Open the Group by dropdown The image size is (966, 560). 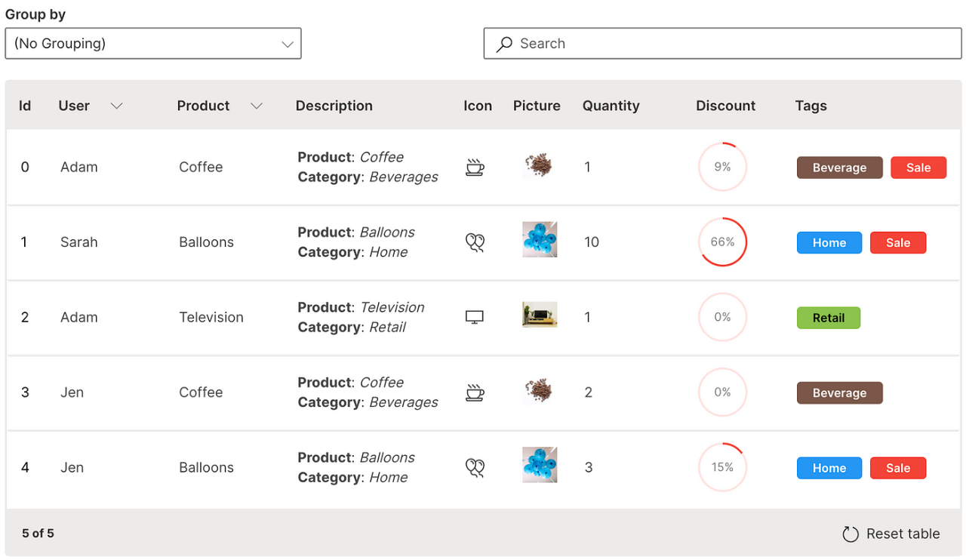click(153, 44)
